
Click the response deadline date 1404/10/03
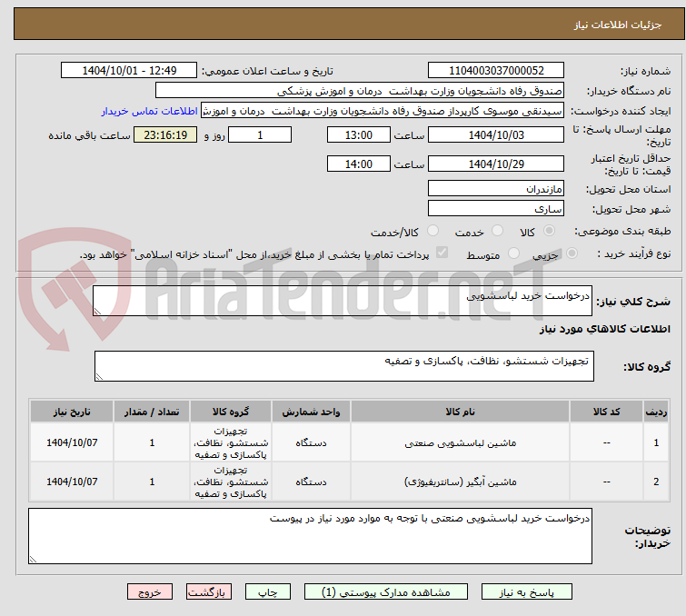pos(496,134)
